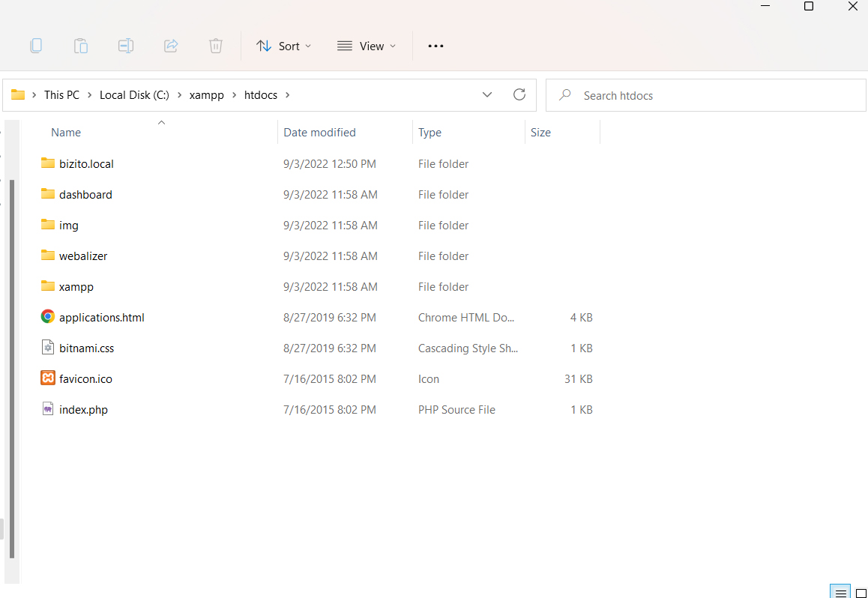Select the bitnami.css file icon

point(48,348)
